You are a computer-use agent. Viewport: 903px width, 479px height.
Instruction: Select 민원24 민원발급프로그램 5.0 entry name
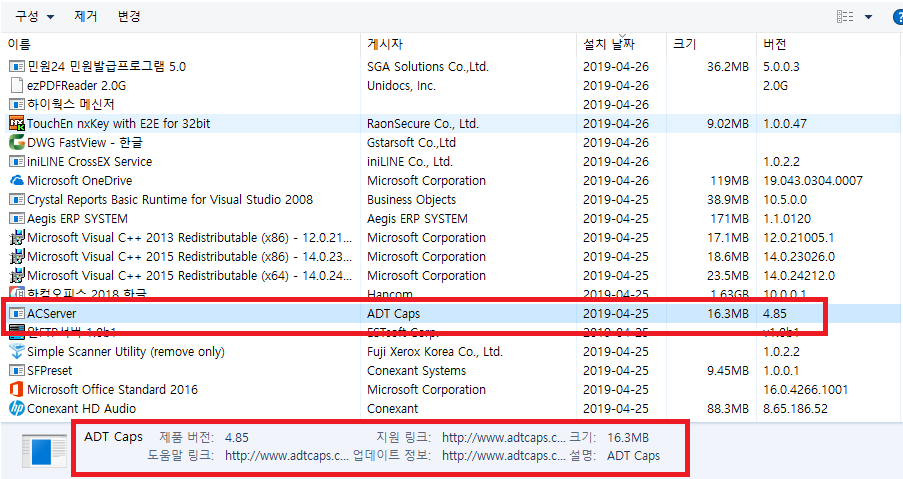[x=107, y=67]
